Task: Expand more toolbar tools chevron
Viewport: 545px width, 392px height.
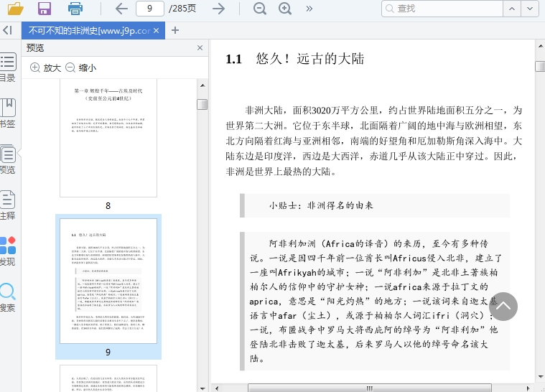Action: pyautogui.click(x=309, y=9)
